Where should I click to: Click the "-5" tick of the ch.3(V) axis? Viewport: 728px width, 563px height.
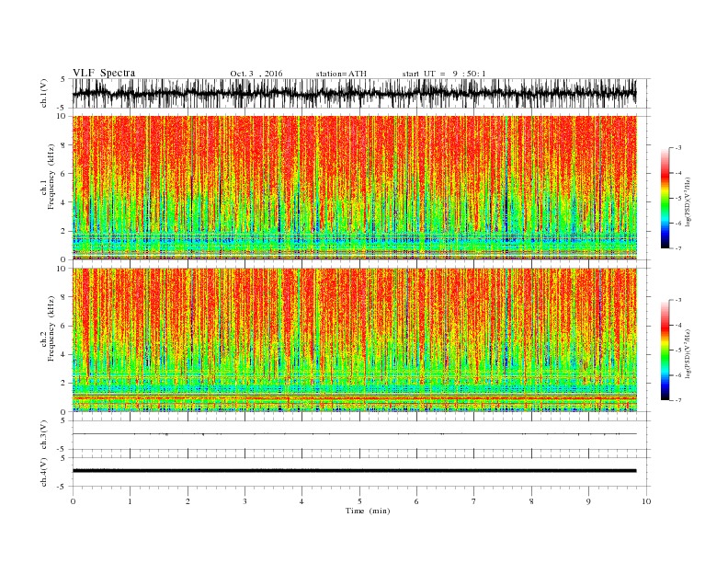[63, 450]
